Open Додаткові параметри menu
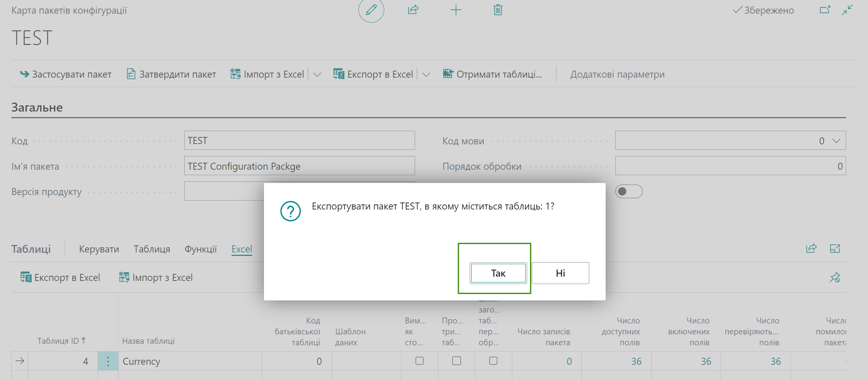 coord(617,74)
